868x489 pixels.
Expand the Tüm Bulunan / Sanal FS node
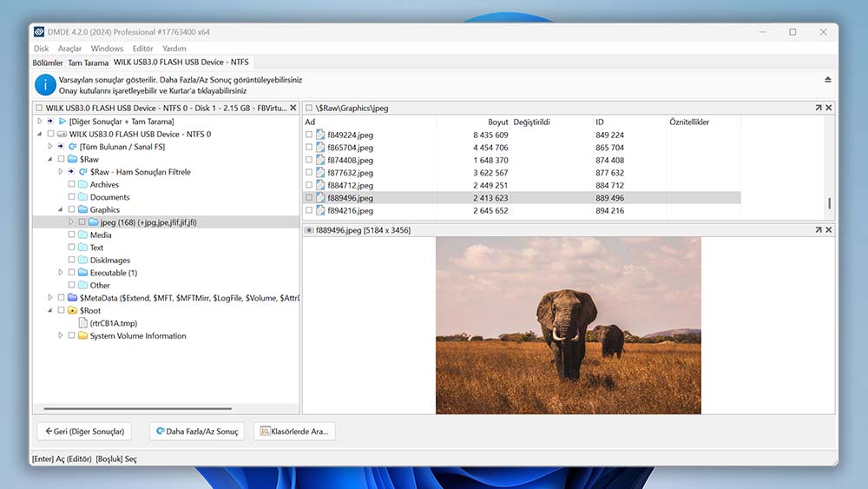point(49,147)
